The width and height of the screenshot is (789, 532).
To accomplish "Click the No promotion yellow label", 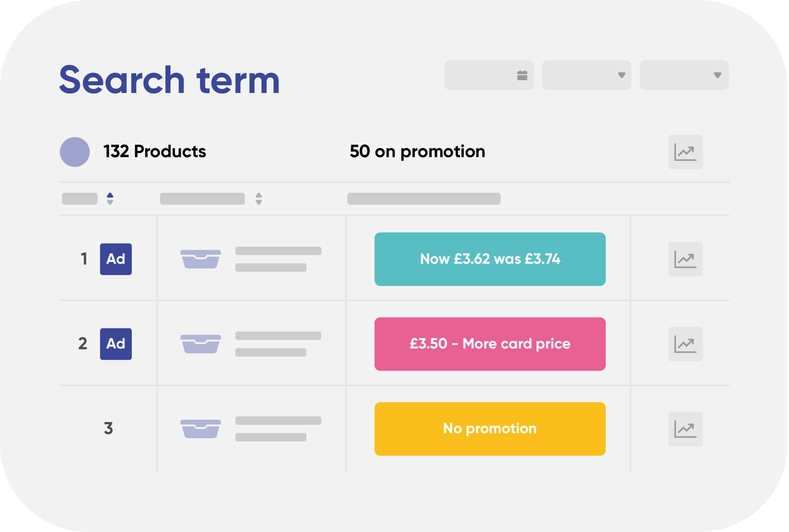I will pos(490,429).
